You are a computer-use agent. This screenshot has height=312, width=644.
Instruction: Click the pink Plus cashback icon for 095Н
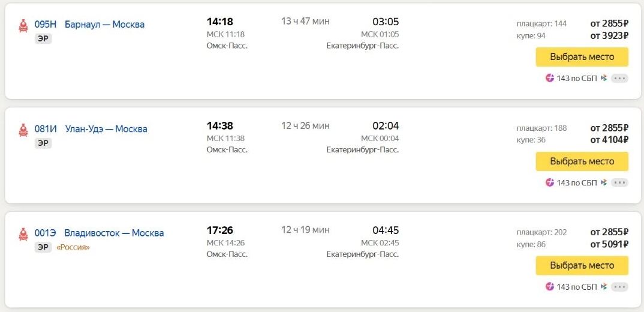(550, 78)
